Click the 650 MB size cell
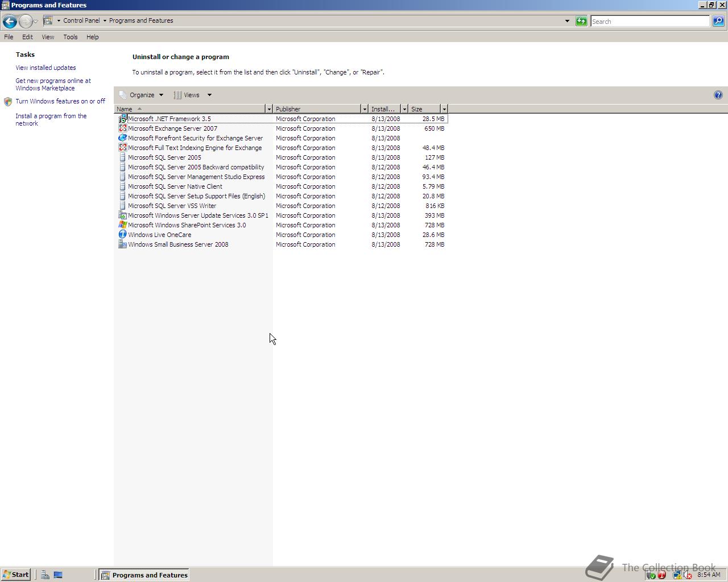Viewport: 728px width, 582px height. point(434,128)
